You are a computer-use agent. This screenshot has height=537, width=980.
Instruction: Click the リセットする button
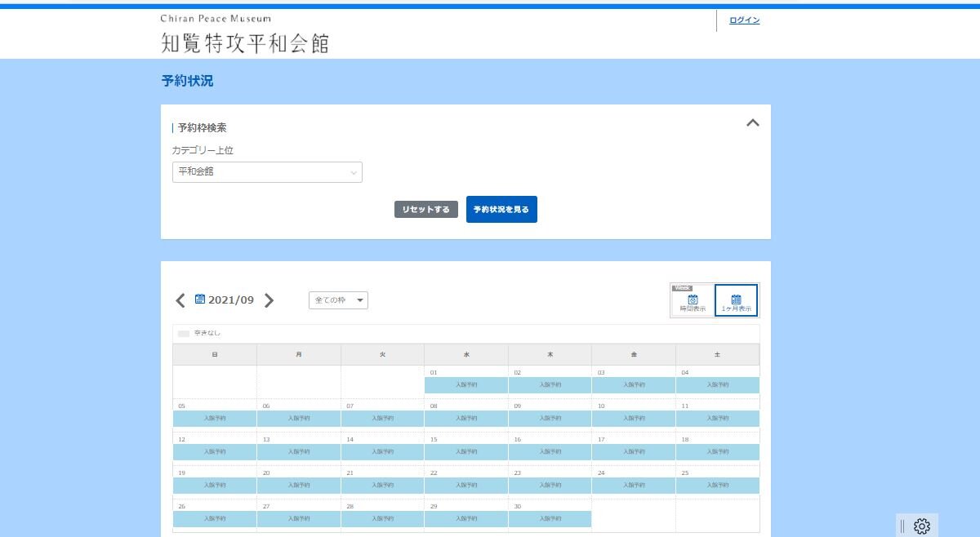point(425,210)
